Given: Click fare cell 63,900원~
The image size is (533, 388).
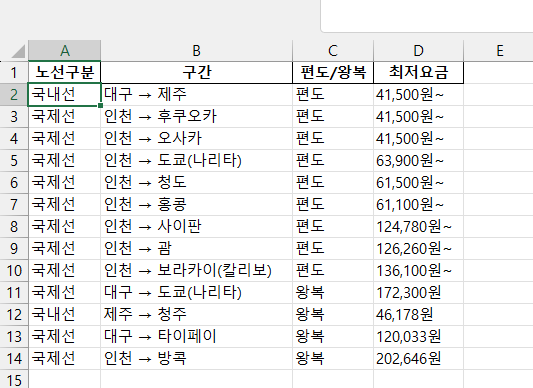Looking at the screenshot, I should click(x=418, y=161).
